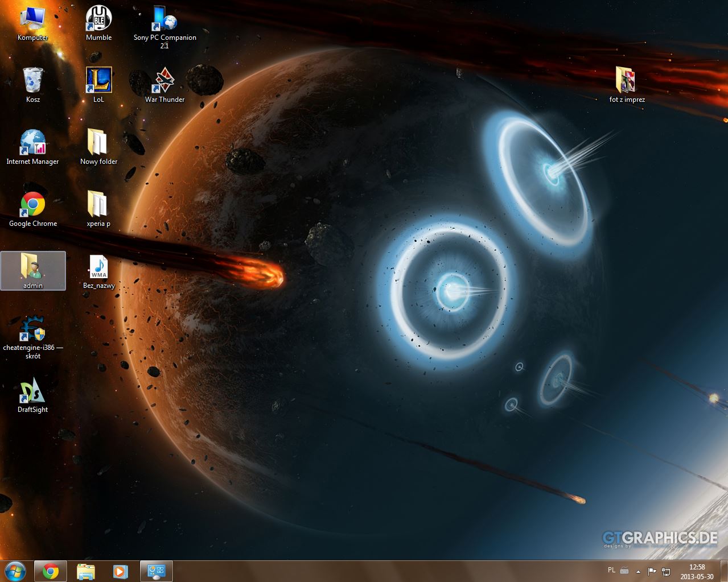The image size is (728, 582).
Task: Click the PL input language indicator
Action: pyautogui.click(x=612, y=570)
